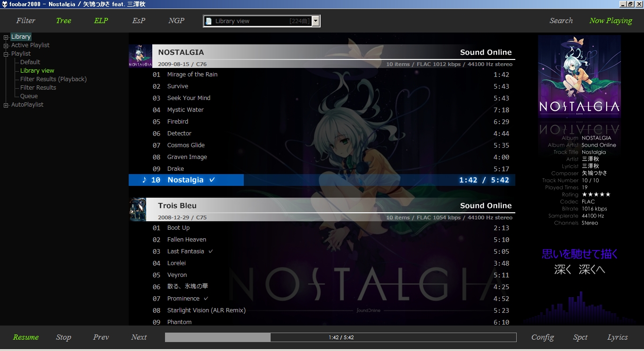Viewport: 644px width, 351px height.
Task: Open the Filter panel tab
Action: tap(26, 21)
